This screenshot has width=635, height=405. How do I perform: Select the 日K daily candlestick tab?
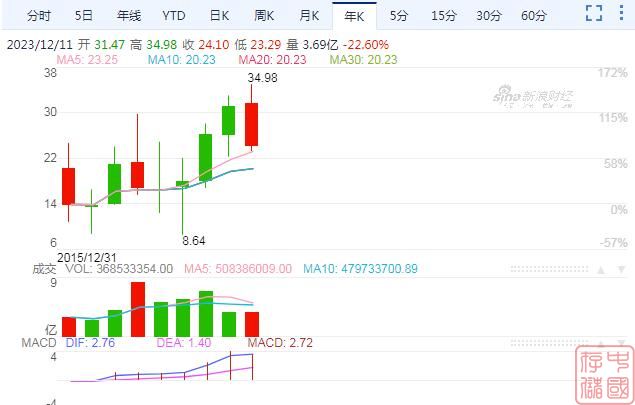coord(219,15)
